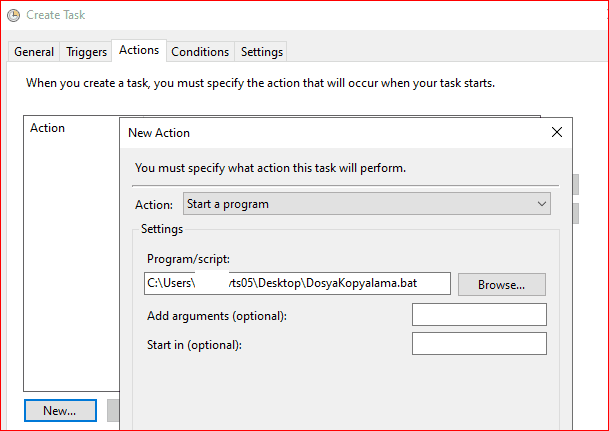Click the Program/script label
609x431 pixels.
[188, 259]
